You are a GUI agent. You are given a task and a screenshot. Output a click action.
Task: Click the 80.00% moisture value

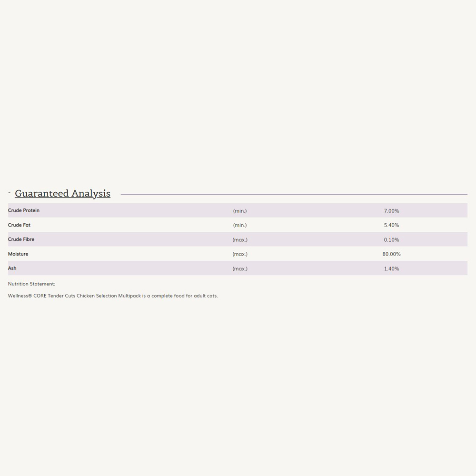[391, 254]
